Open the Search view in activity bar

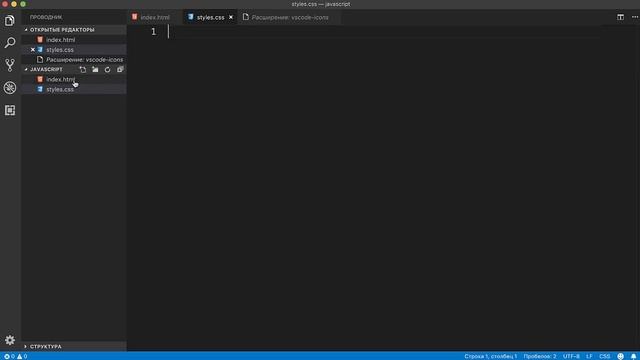10,42
